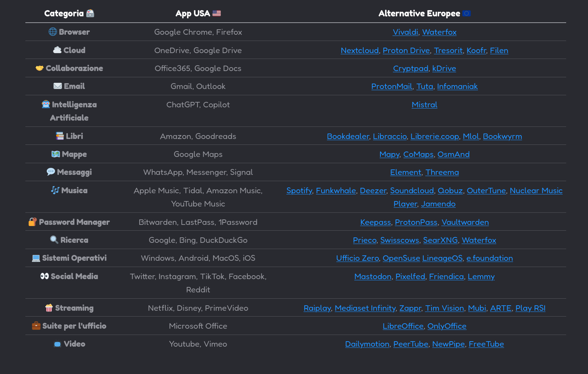The width and height of the screenshot is (588, 374).
Task: Open the Bookdealer link
Action: [x=348, y=136]
